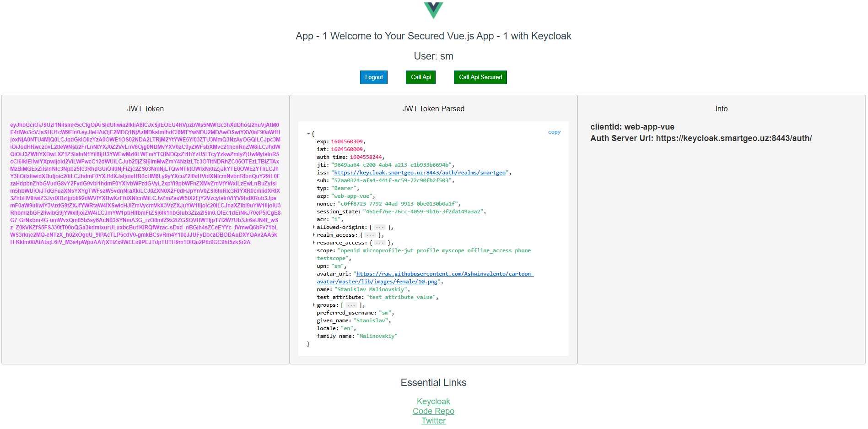The width and height of the screenshot is (868, 429).
Task: Copy the parsed JWT token
Action: [x=554, y=132]
